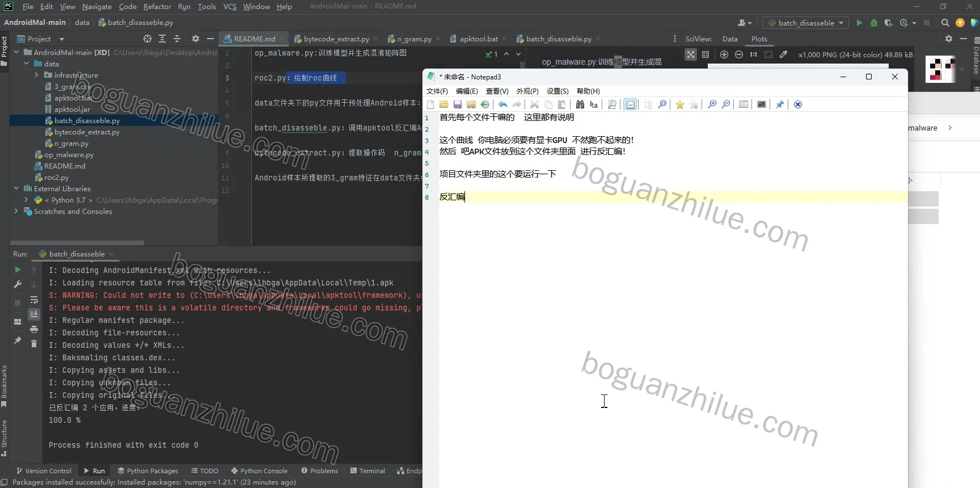Toggle SciView grid display
This screenshot has height=488, width=980.
tap(706, 54)
